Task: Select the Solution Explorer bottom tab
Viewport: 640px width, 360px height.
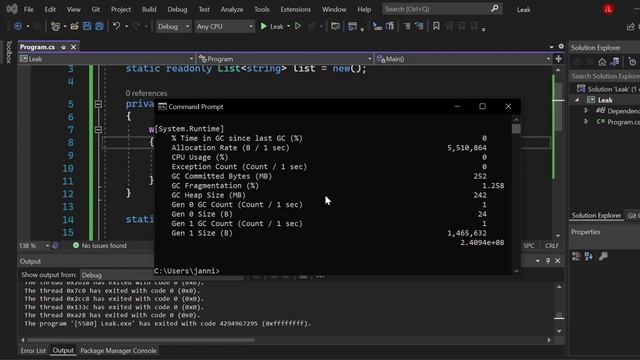Action: tap(596, 216)
